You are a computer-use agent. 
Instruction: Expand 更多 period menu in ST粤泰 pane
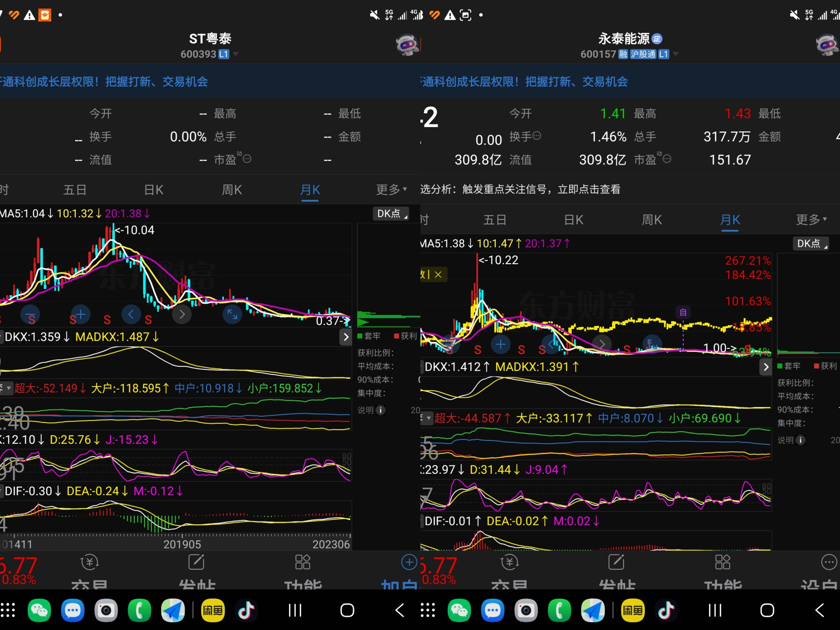click(x=391, y=189)
